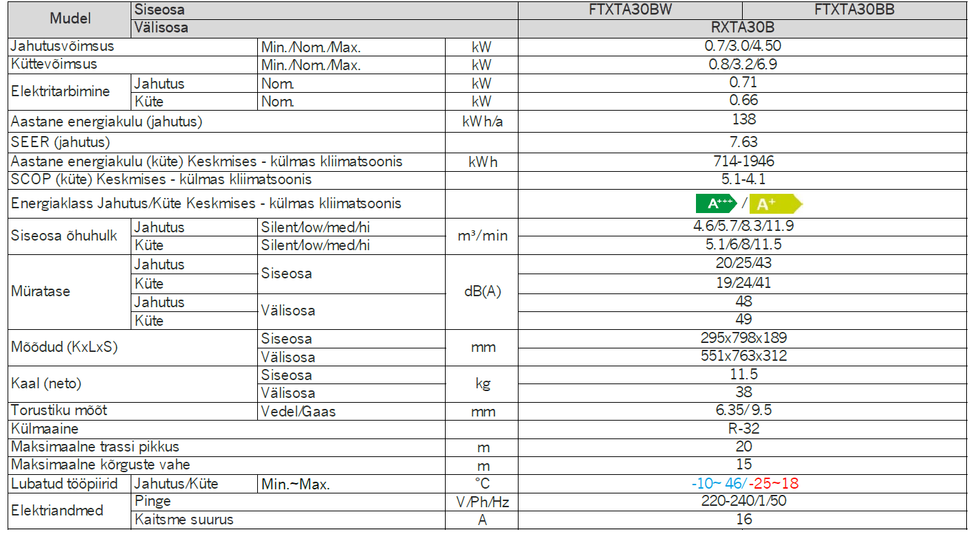Click the RXTA30B outdoor unit cell
The image size is (980, 534).
(x=743, y=29)
